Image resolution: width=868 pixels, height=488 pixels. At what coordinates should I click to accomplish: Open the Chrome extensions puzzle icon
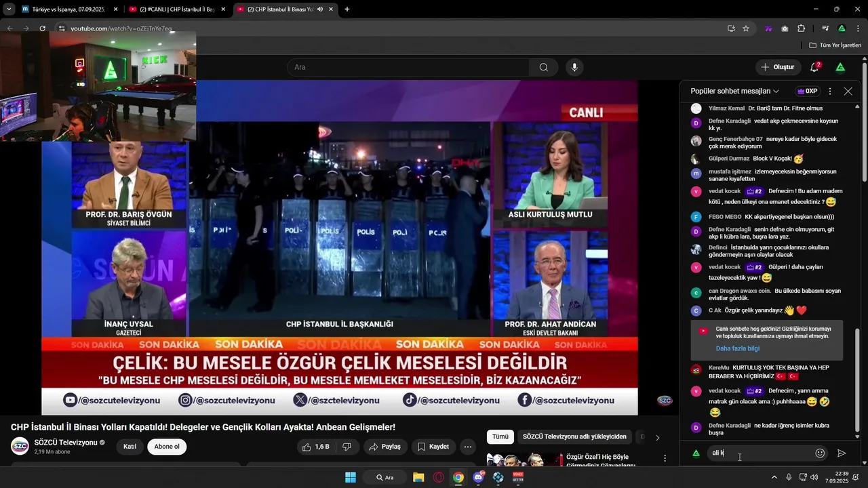[801, 28]
